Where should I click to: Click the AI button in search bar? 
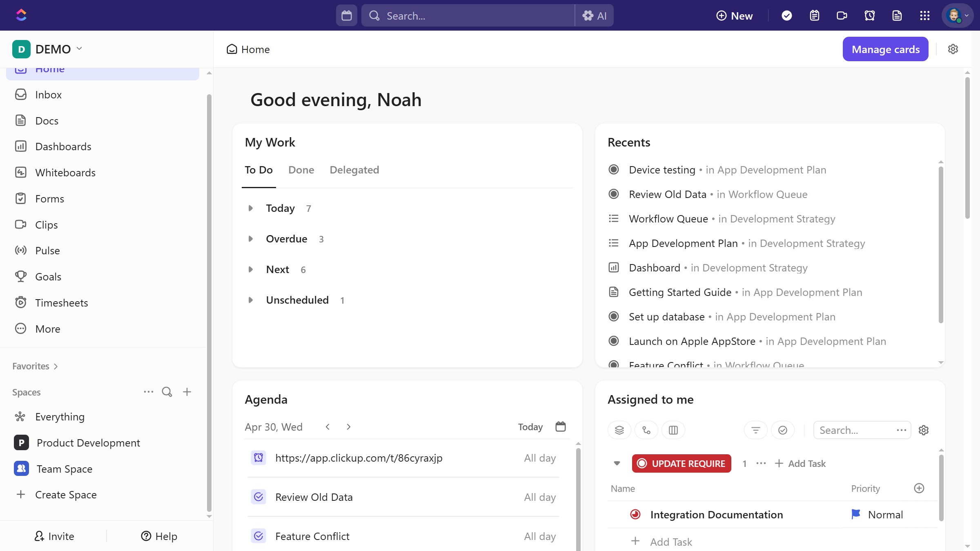(x=594, y=16)
